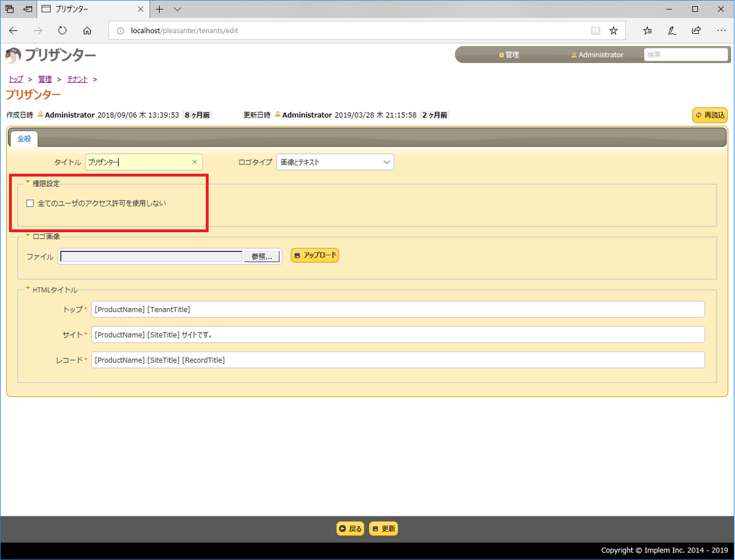735x560 pixels.
Task: Click the 管理 breadcrumb link
Action: click(45, 79)
